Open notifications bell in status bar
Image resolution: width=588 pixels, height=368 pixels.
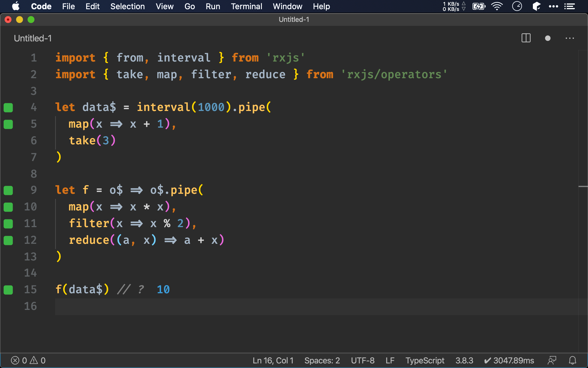pyautogui.click(x=572, y=360)
